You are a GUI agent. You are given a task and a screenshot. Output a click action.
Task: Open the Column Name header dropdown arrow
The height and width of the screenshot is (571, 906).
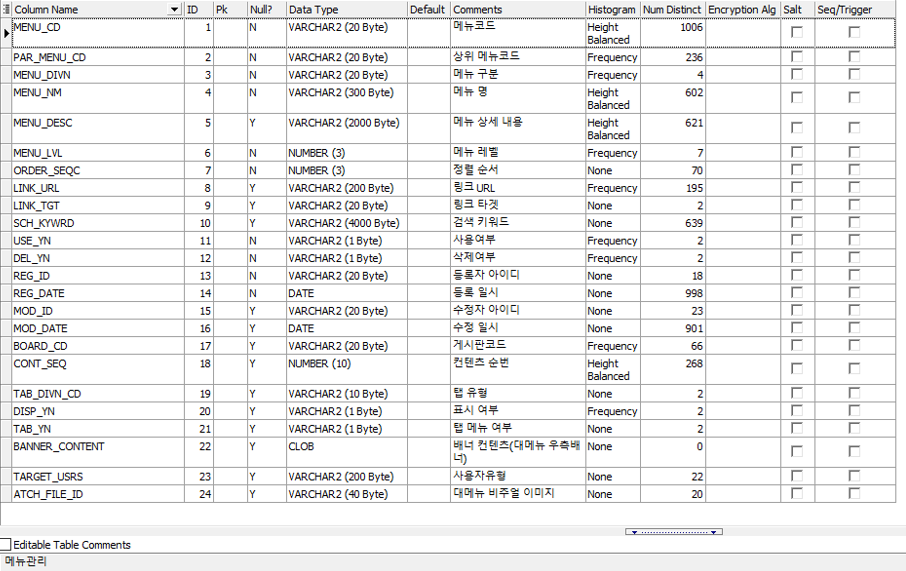pos(174,9)
